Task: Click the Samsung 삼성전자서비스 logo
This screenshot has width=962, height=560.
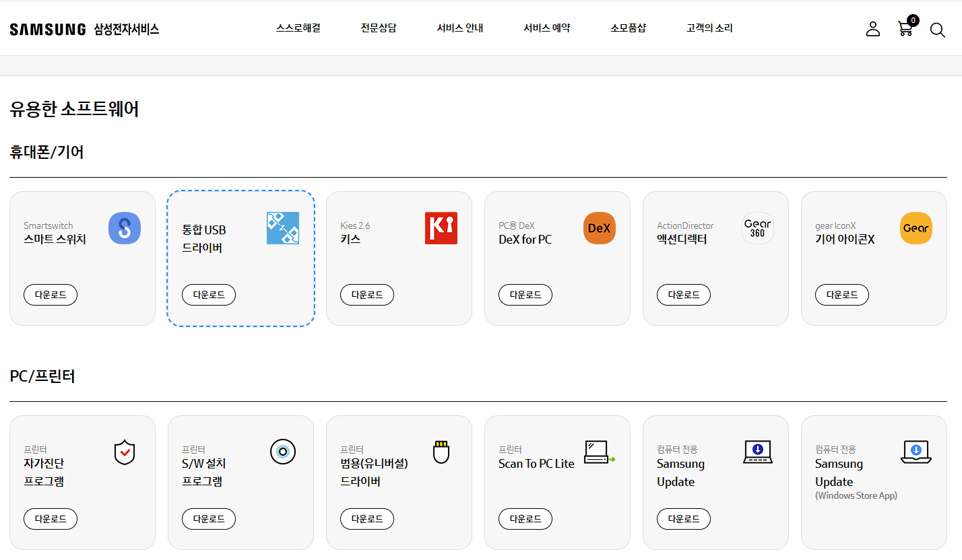Action: pyautogui.click(x=84, y=30)
